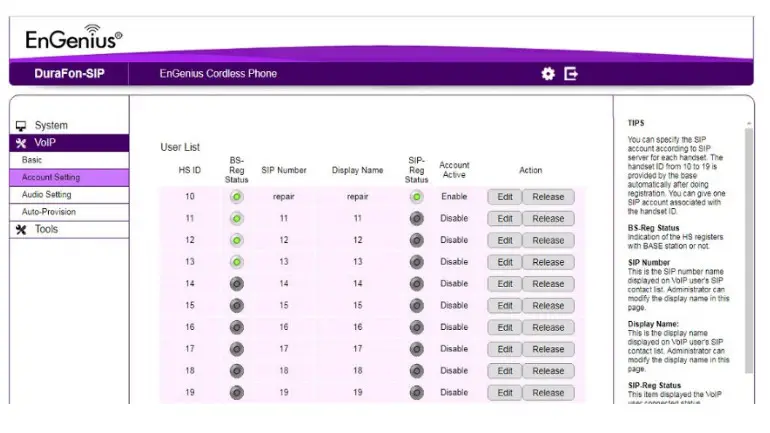Click BS-Reg status indicator for HS 12
The image size is (770, 433).
pyautogui.click(x=237, y=240)
